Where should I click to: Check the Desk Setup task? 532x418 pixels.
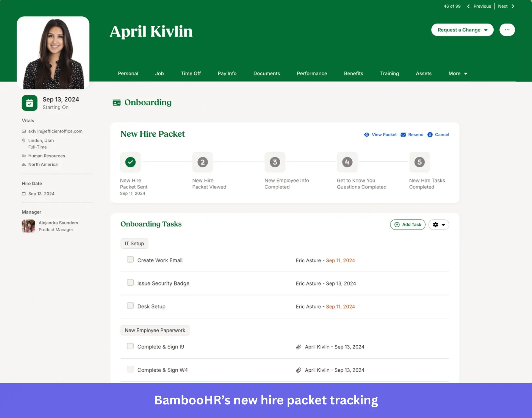[x=130, y=306]
